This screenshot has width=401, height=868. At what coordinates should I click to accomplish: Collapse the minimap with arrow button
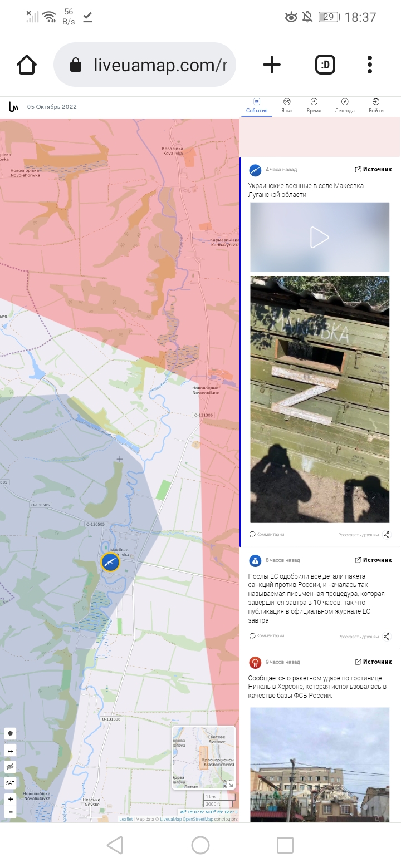[231, 785]
